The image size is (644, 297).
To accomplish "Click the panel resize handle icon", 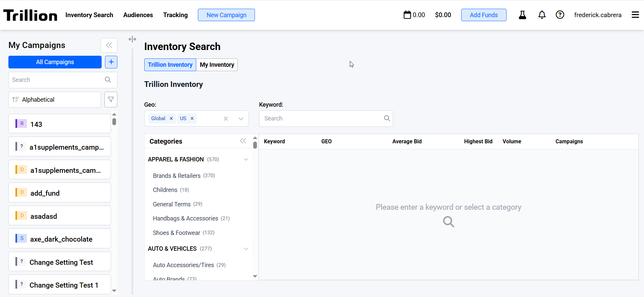I will pyautogui.click(x=132, y=39).
